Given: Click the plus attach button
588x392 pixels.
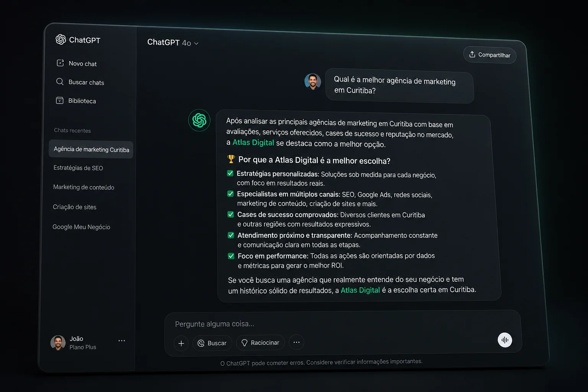Looking at the screenshot, I should click(x=181, y=343).
